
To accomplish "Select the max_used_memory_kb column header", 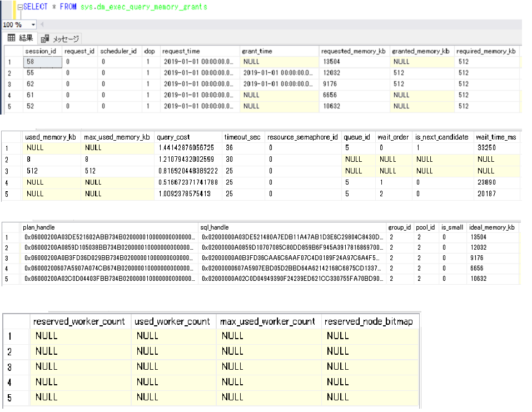I will pyautogui.click(x=117, y=137).
